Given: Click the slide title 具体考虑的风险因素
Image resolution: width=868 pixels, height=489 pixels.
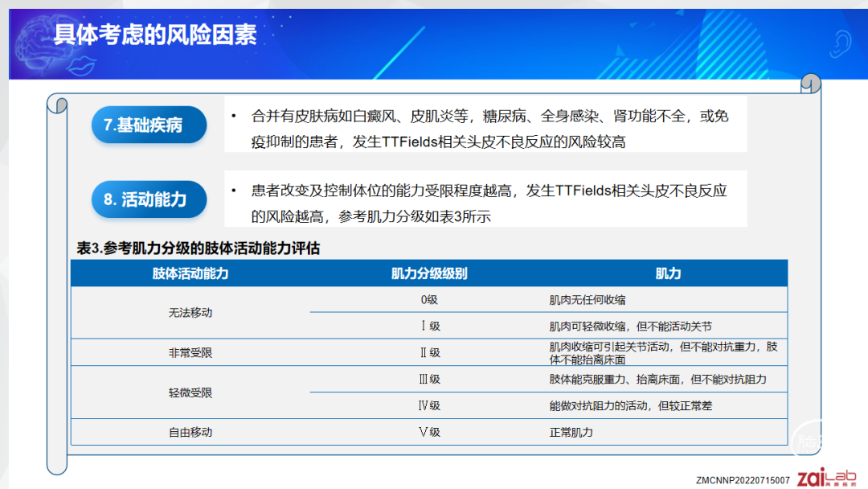Looking at the screenshot, I should pyautogui.click(x=156, y=35).
